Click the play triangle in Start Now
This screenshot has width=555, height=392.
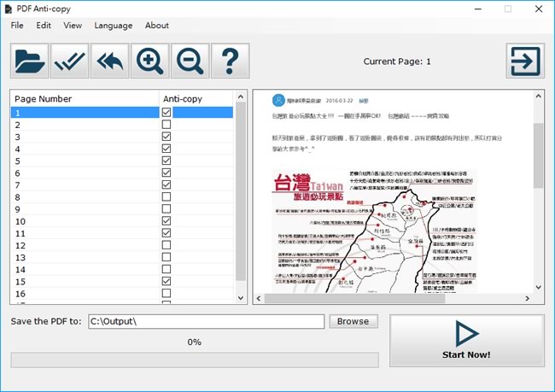[467, 333]
